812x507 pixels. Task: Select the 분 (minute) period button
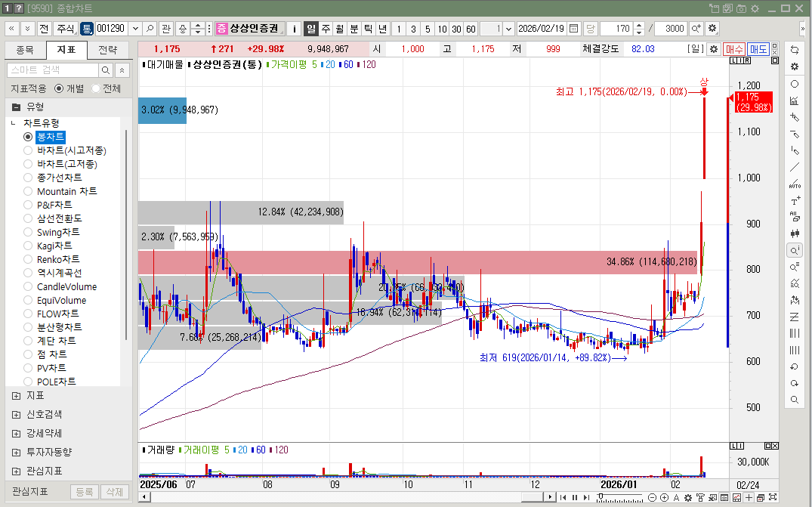[354, 29]
